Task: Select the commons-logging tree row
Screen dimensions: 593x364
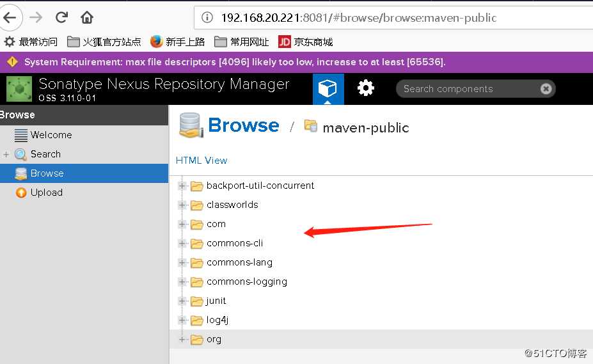Action: (381, 282)
